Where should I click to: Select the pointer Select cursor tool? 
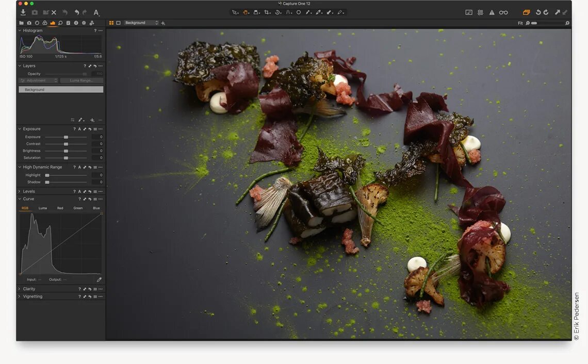[235, 12]
